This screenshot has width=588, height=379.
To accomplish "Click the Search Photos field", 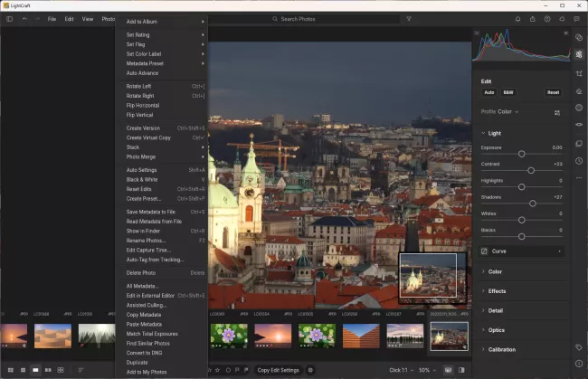I will (304, 19).
